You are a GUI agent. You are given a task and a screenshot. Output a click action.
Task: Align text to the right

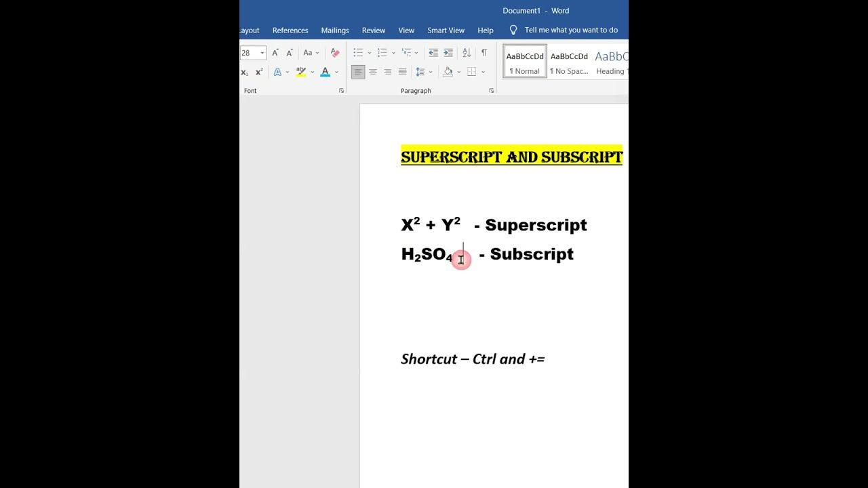click(x=388, y=72)
